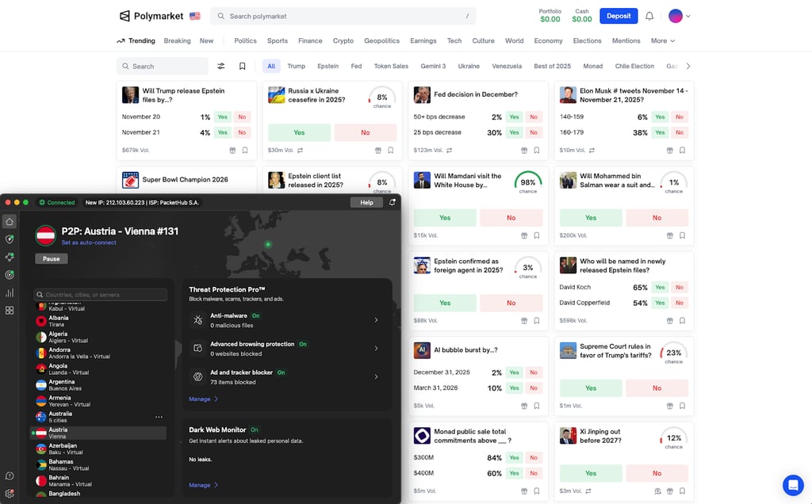
Task: Bookmark the Mohammed bin Salman suit market
Action: [x=682, y=235]
